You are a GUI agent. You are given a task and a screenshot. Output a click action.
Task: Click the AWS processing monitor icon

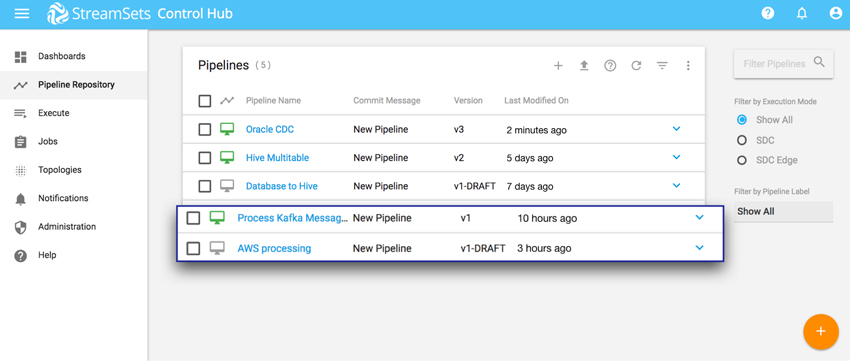click(217, 248)
